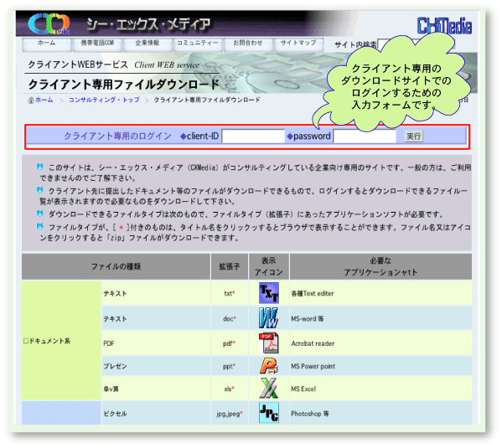This screenshot has width=502, height=448.
Task: Click the Acrobat reader cell
Action: [x=380, y=343]
